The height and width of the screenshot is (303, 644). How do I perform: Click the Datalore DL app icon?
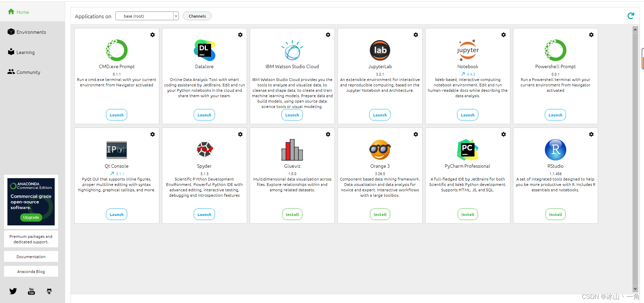click(205, 50)
